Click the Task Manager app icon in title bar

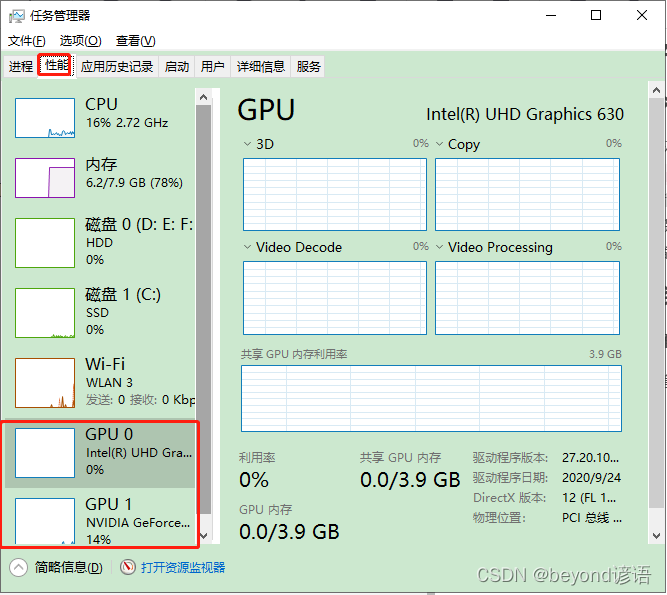[x=17, y=16]
